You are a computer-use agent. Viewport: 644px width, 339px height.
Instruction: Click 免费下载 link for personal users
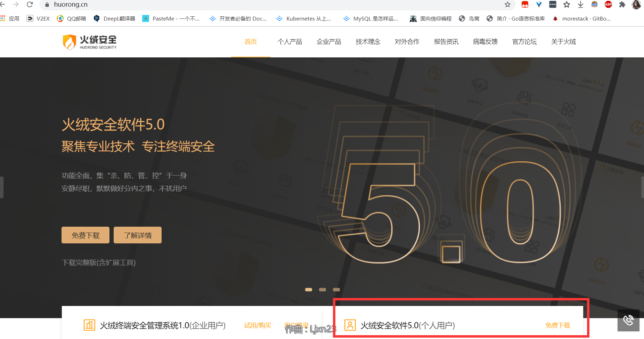tap(558, 325)
